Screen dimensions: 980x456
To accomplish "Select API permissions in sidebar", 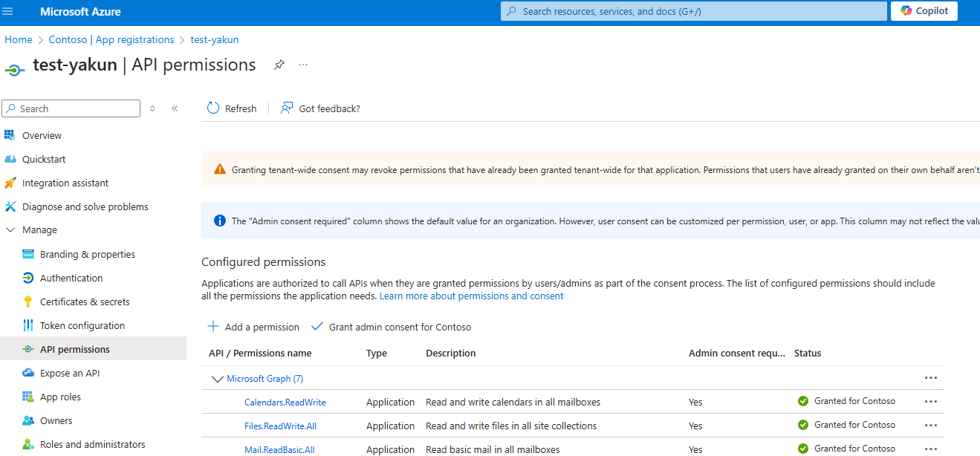I will pyautogui.click(x=93, y=349).
